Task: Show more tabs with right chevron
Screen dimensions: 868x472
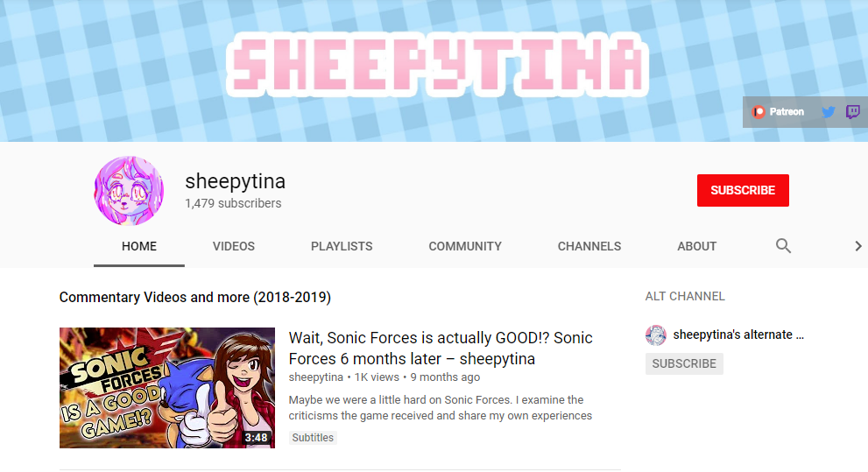Action: pyautogui.click(x=858, y=246)
